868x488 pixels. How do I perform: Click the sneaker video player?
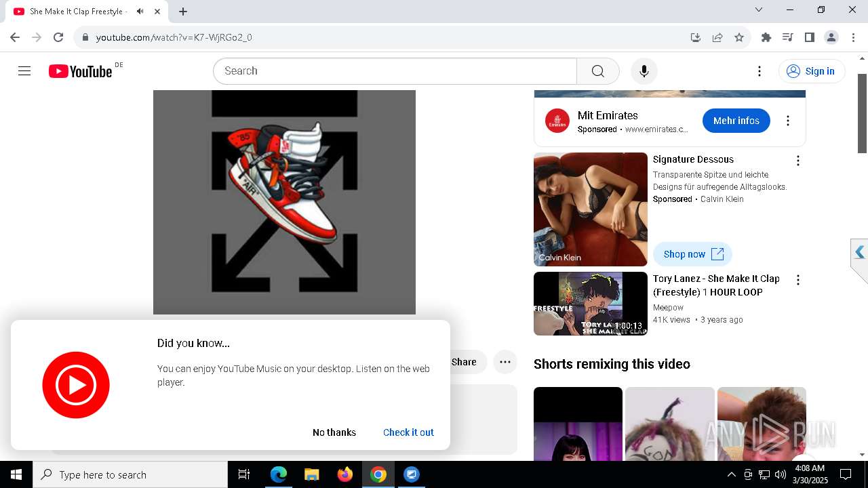pos(284,202)
